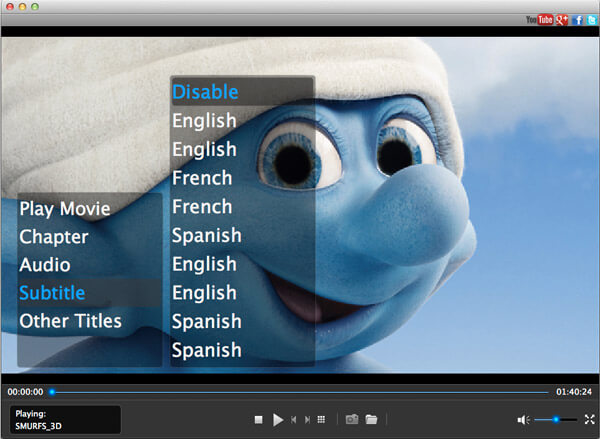Viewport: 600px width, 439px height.
Task: Zoom the window with the green button
Action: (35, 7)
